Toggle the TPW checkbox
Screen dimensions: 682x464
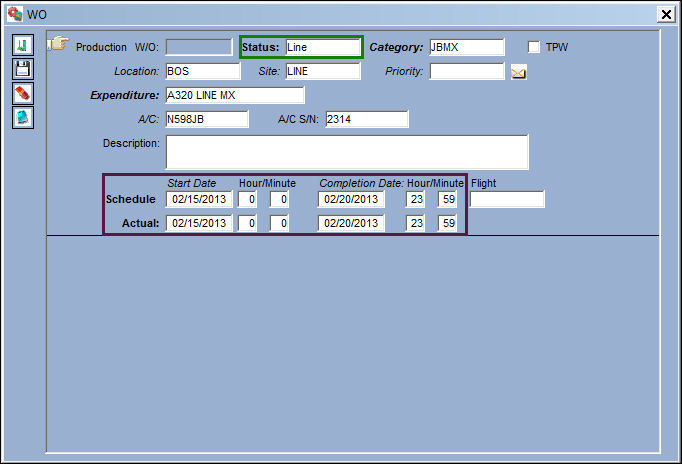pyautogui.click(x=534, y=47)
